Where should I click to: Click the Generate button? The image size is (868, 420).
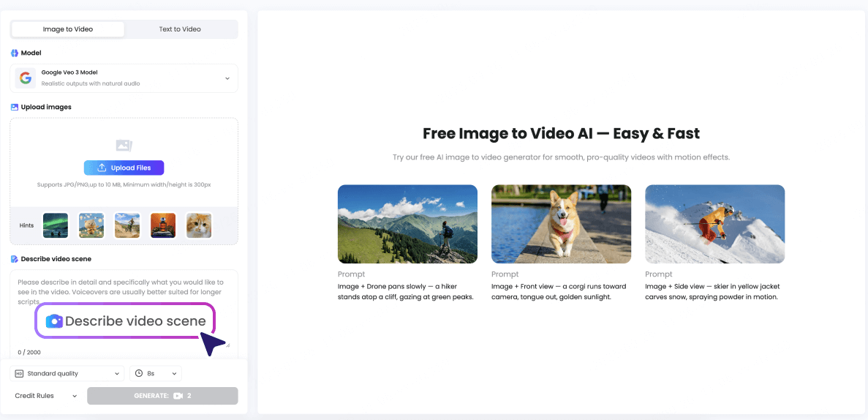point(162,396)
